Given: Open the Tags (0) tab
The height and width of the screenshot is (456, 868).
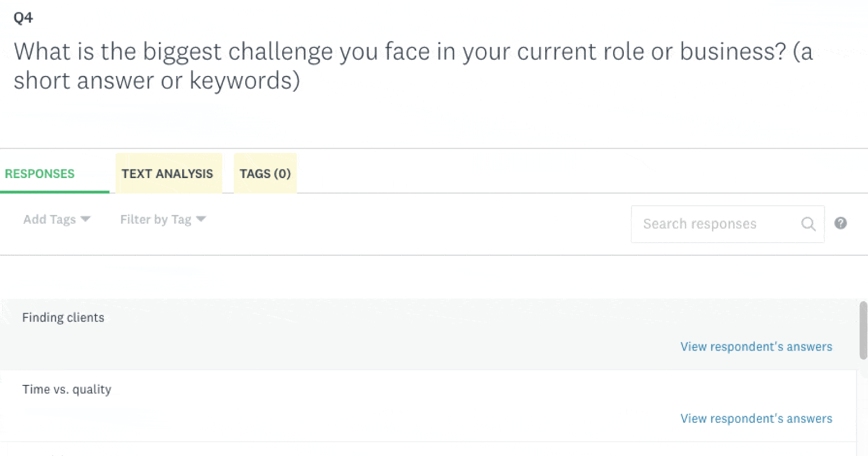Looking at the screenshot, I should (265, 174).
